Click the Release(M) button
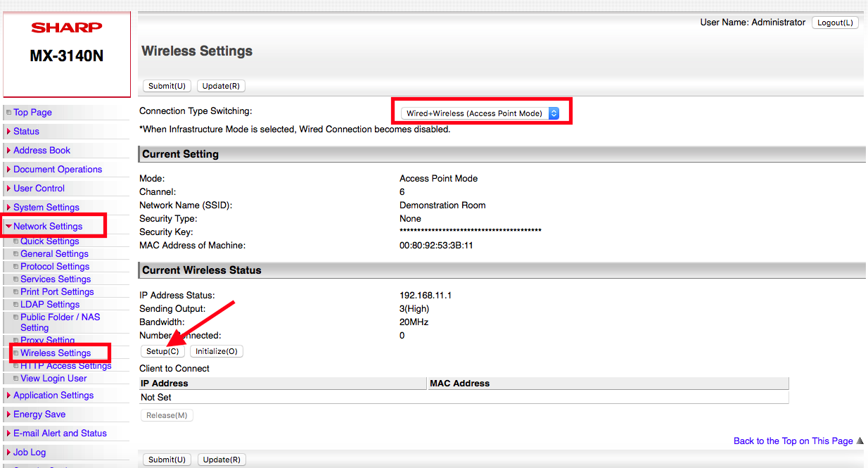 click(167, 415)
